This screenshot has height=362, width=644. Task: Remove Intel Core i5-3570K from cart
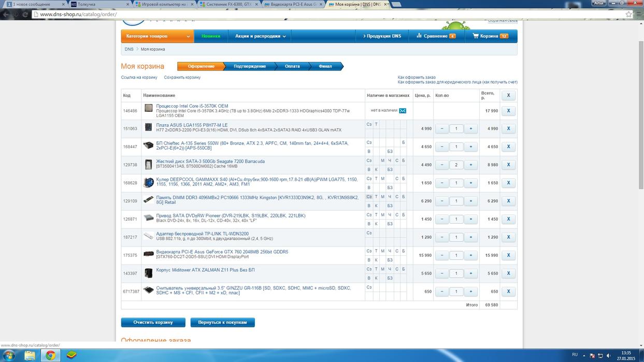[508, 111]
